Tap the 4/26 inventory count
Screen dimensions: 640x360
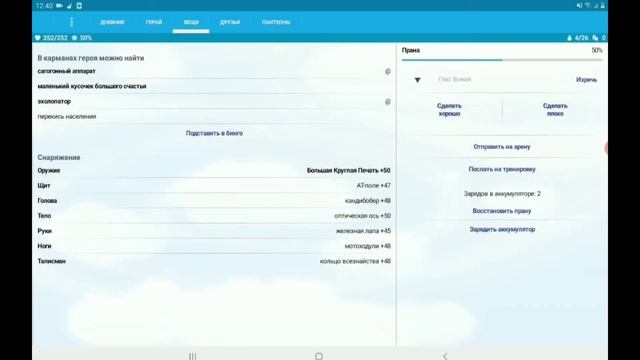point(581,38)
